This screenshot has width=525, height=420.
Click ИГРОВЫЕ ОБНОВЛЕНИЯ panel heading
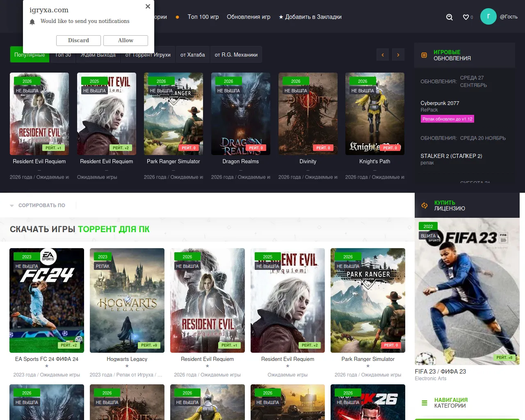pyautogui.click(x=452, y=55)
